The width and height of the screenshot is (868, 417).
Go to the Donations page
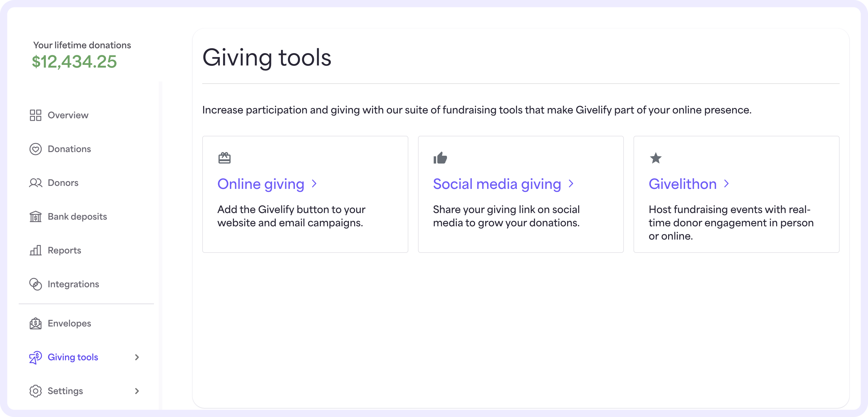coord(69,149)
